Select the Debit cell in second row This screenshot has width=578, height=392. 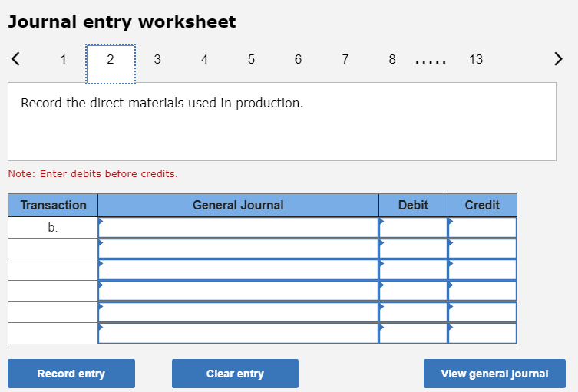pyautogui.click(x=413, y=249)
